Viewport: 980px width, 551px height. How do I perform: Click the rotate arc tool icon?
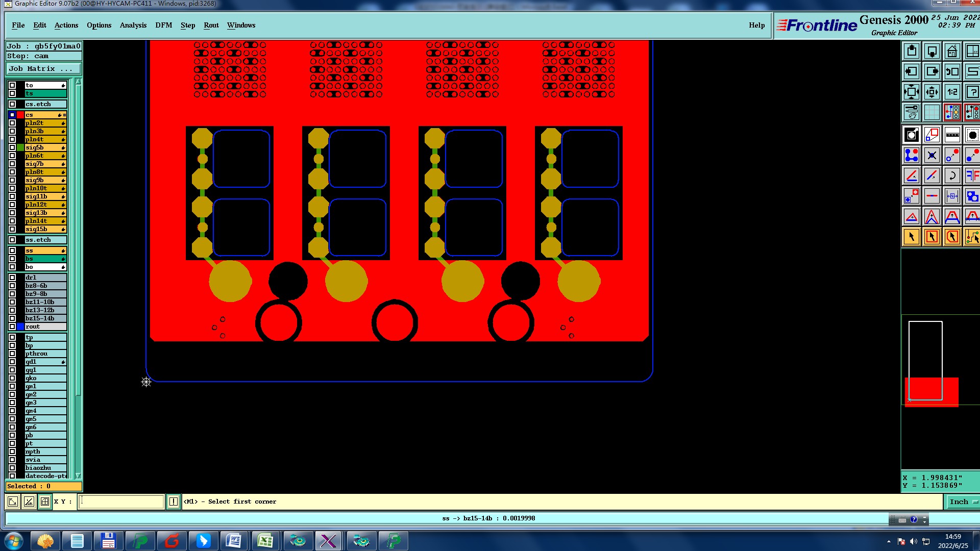(x=952, y=176)
